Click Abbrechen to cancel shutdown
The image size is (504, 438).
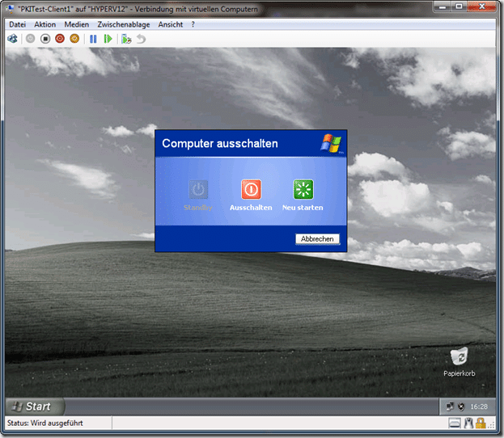point(317,239)
